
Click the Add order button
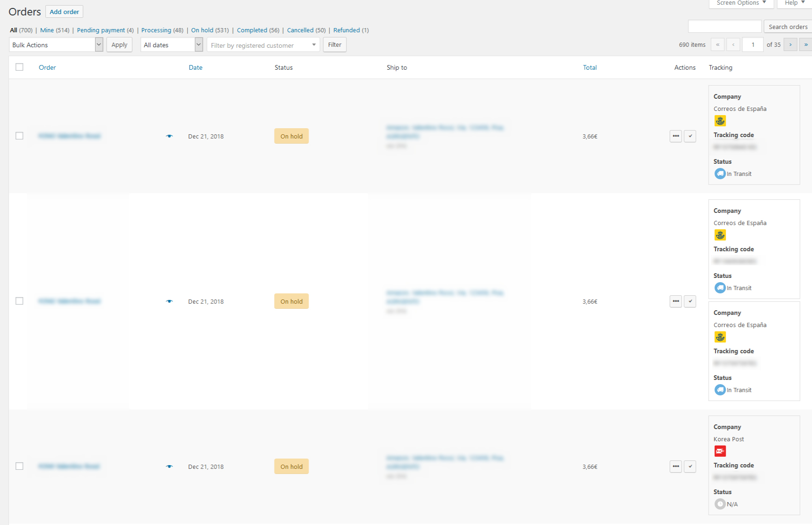[64, 12]
